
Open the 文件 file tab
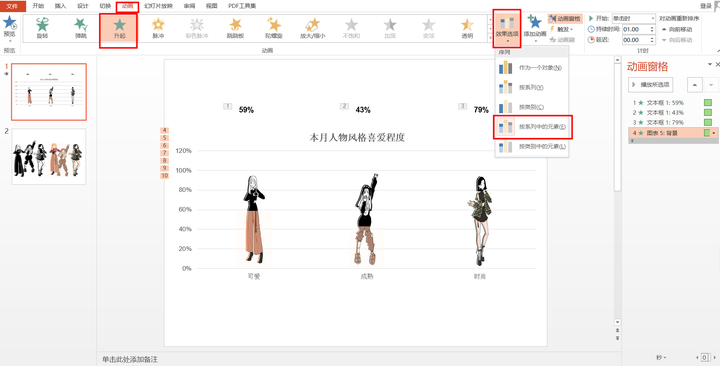(12, 6)
